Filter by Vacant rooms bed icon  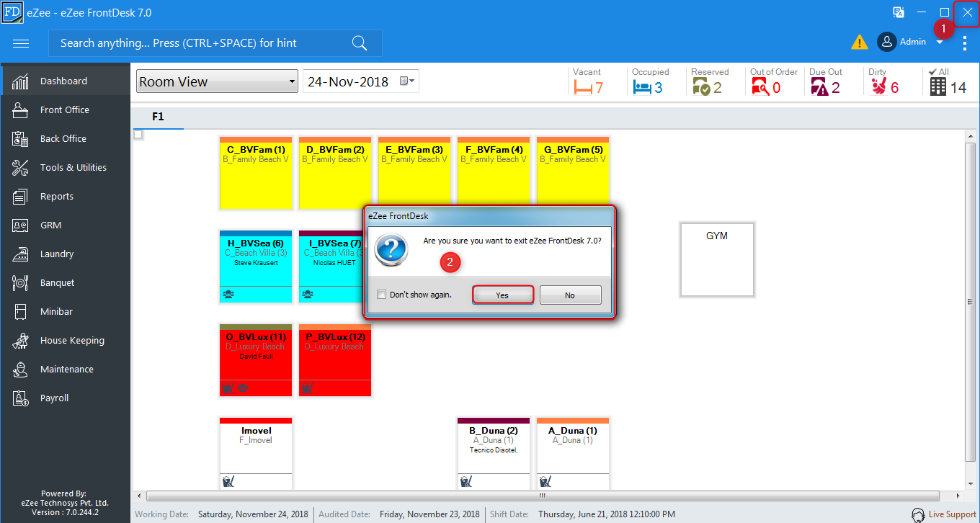pos(582,88)
